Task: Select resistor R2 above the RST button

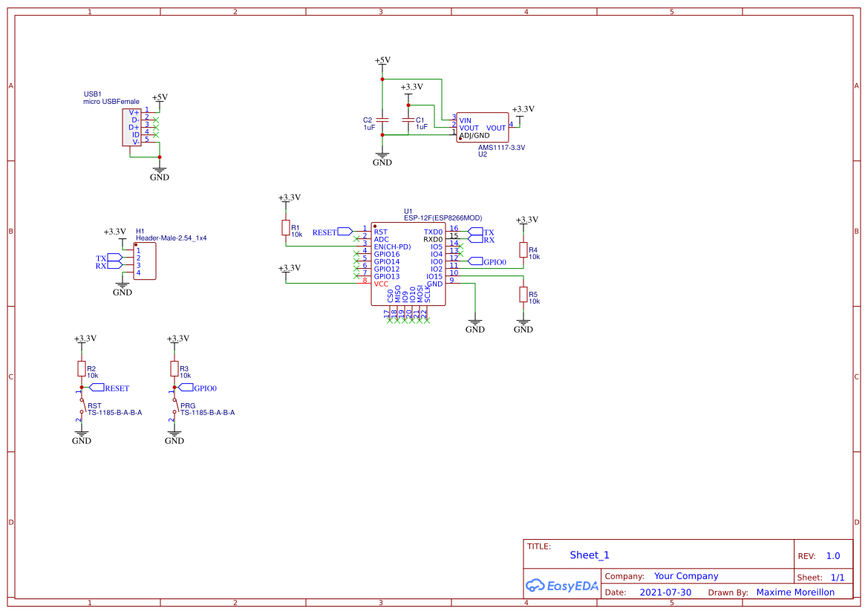Action: click(81, 369)
